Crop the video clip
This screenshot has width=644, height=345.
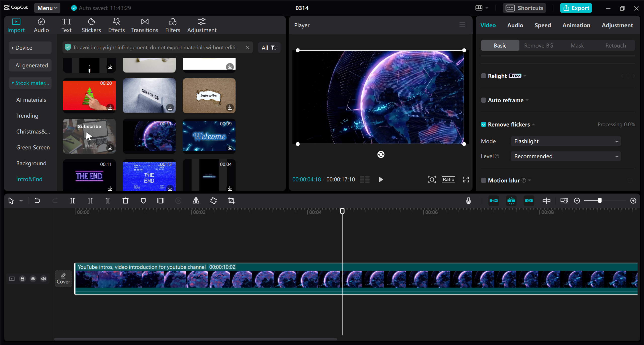231,201
